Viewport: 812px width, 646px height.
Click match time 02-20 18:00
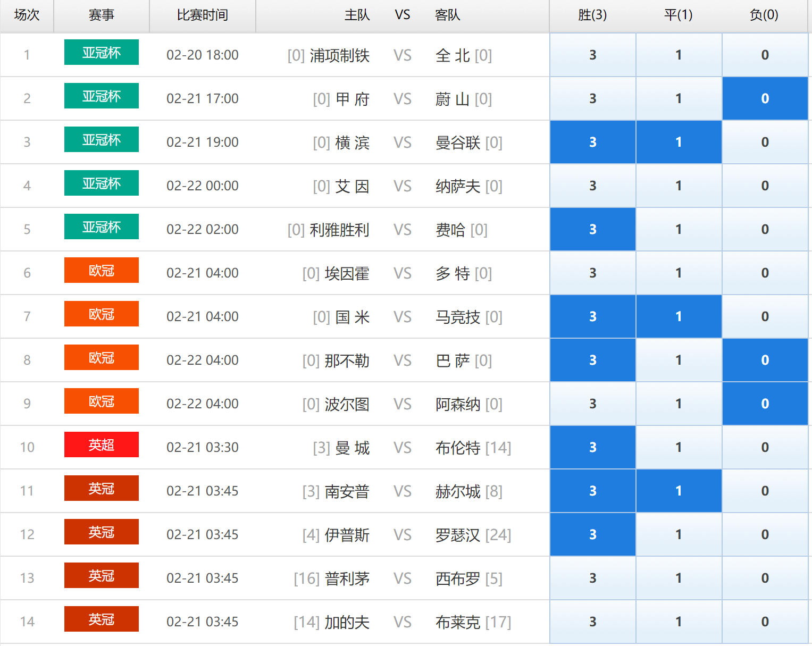[x=203, y=55]
